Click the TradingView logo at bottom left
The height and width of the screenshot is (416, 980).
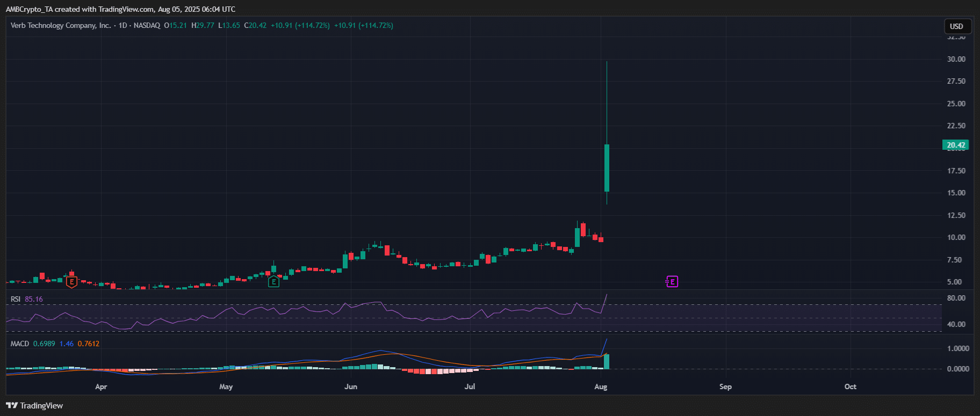pos(35,406)
